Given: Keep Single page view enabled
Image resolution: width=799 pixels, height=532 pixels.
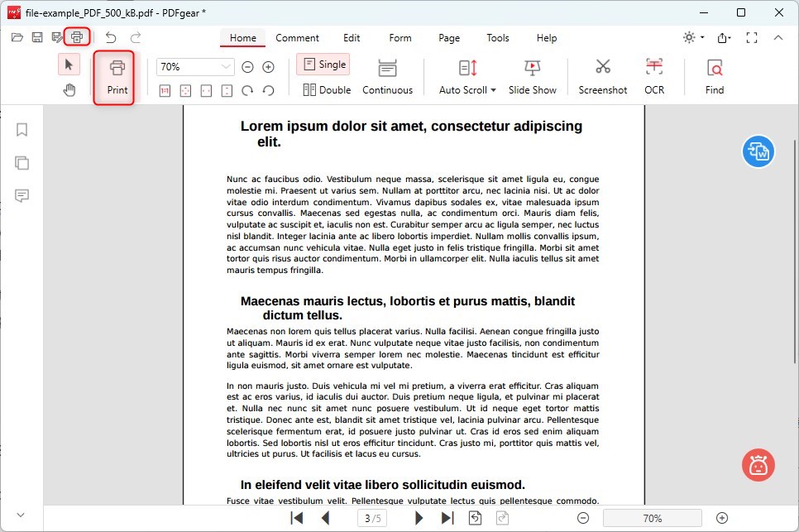Looking at the screenshot, I should click(x=323, y=64).
